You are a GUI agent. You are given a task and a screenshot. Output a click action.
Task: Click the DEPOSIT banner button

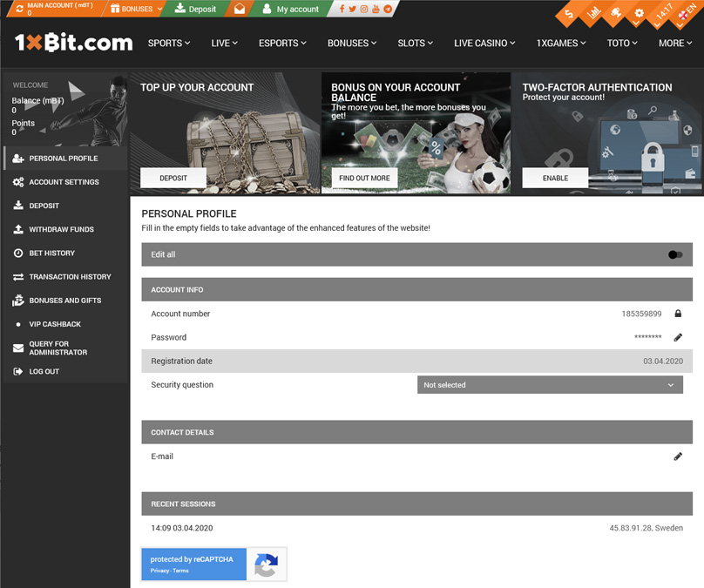pyautogui.click(x=173, y=179)
